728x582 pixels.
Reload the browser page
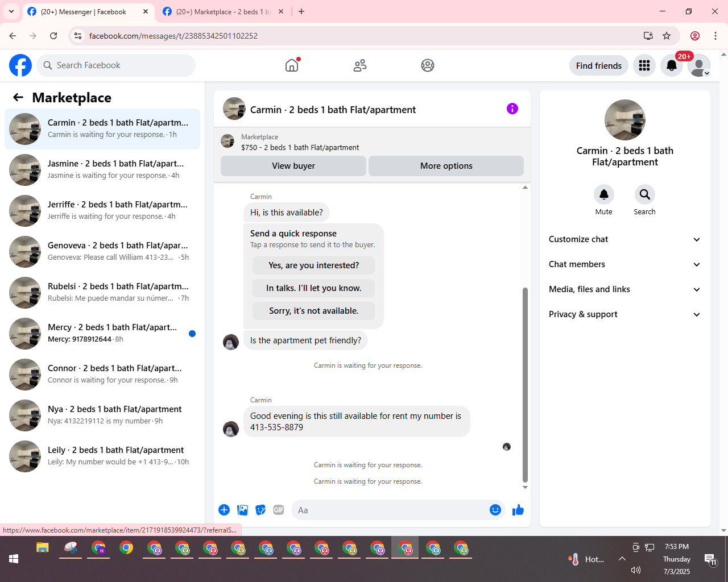(53, 36)
